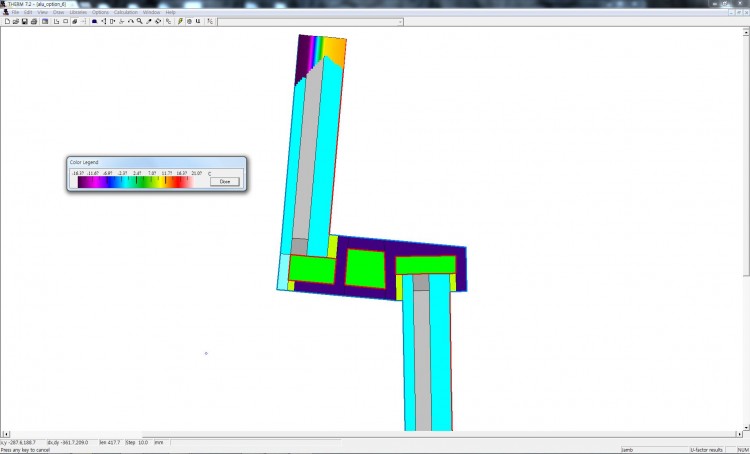750x454 pixels.
Task: Open the Calculation menu
Action: [126, 12]
